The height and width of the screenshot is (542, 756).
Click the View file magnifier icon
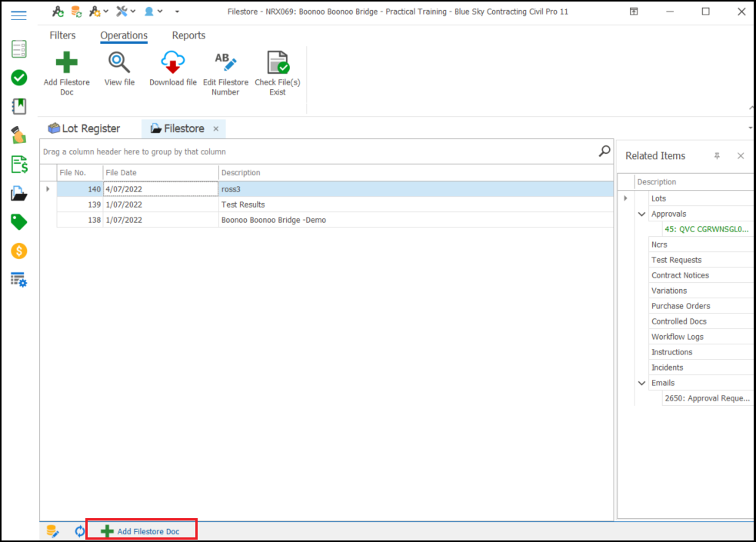(x=119, y=63)
